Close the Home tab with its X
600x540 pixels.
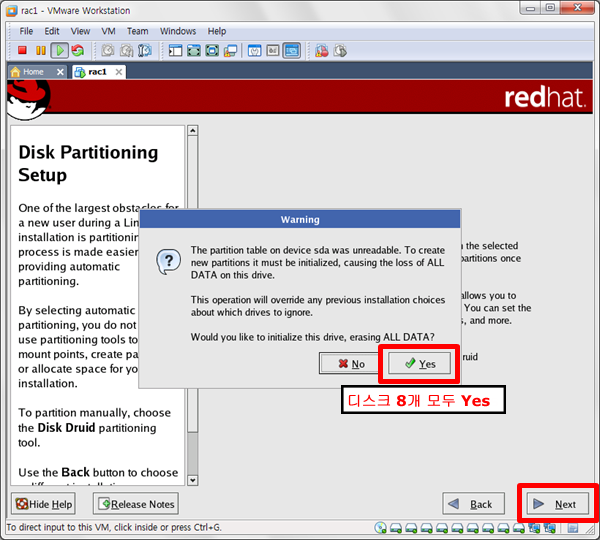click(60, 72)
